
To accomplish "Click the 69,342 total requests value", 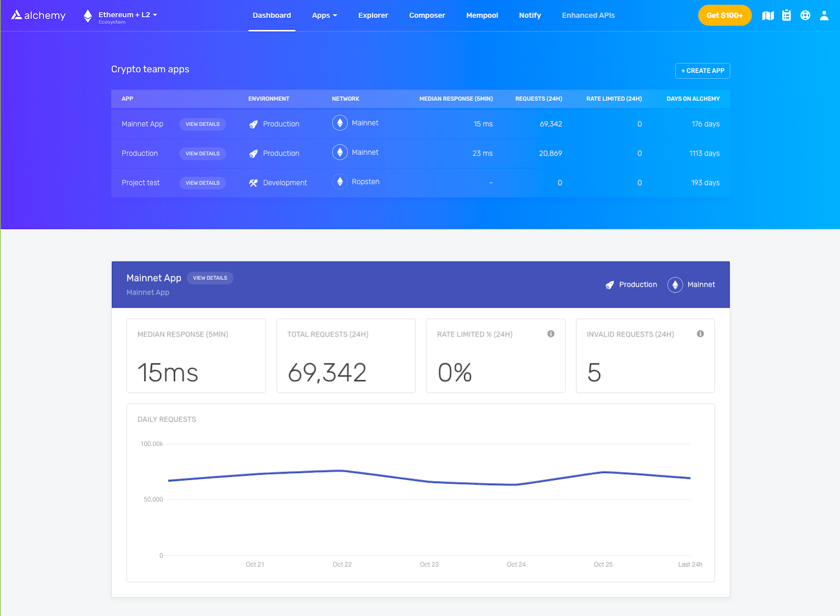I will (x=327, y=373).
